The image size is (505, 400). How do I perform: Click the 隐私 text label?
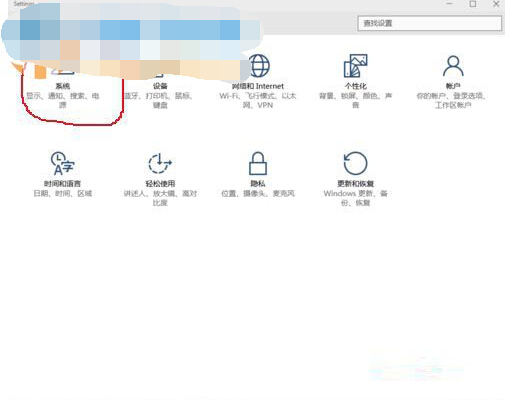[x=258, y=184]
